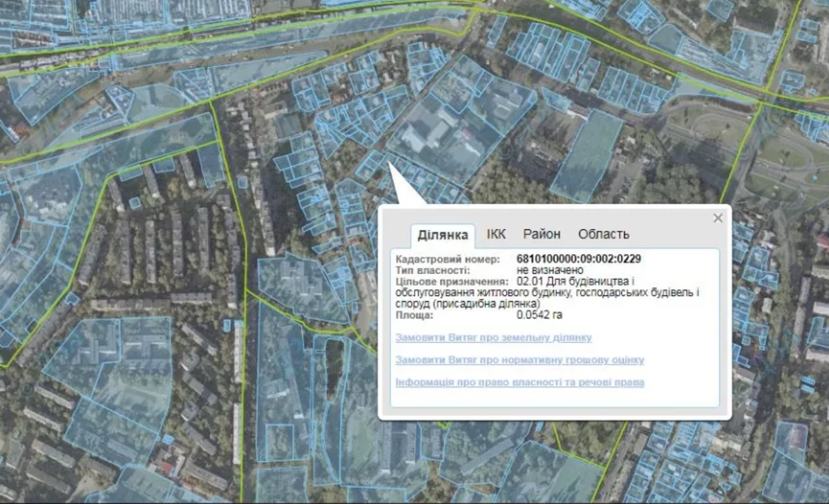Switch to the ІКК tab

tap(496, 234)
